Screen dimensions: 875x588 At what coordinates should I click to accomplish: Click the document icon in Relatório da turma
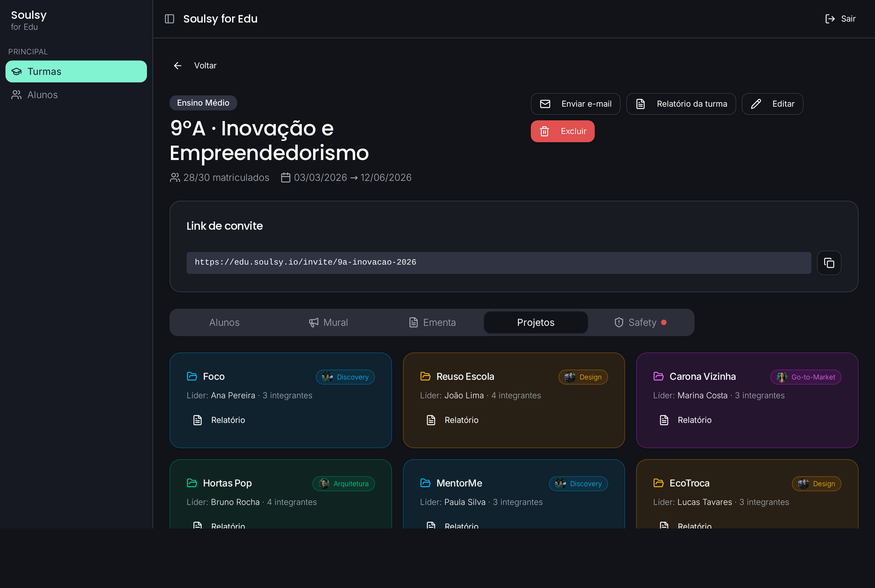(640, 104)
